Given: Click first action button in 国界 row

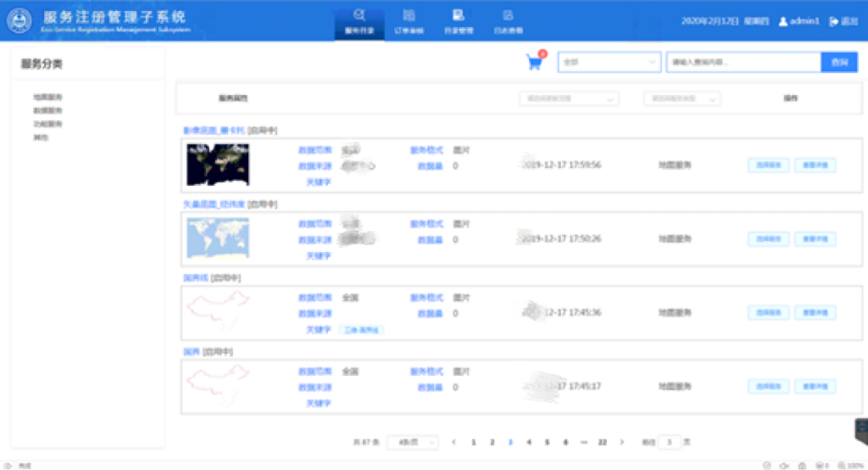Looking at the screenshot, I should (768, 386).
